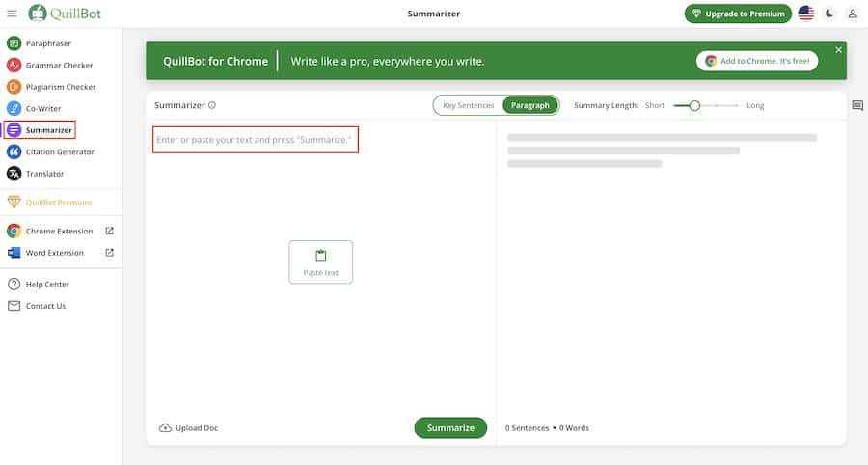This screenshot has height=465, width=868.
Task: Close the QuillBot for Chrome banner
Action: (838, 50)
